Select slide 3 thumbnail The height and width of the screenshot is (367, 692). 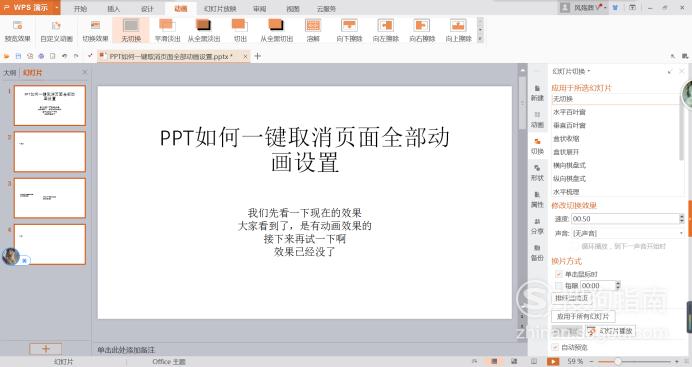click(x=49, y=198)
